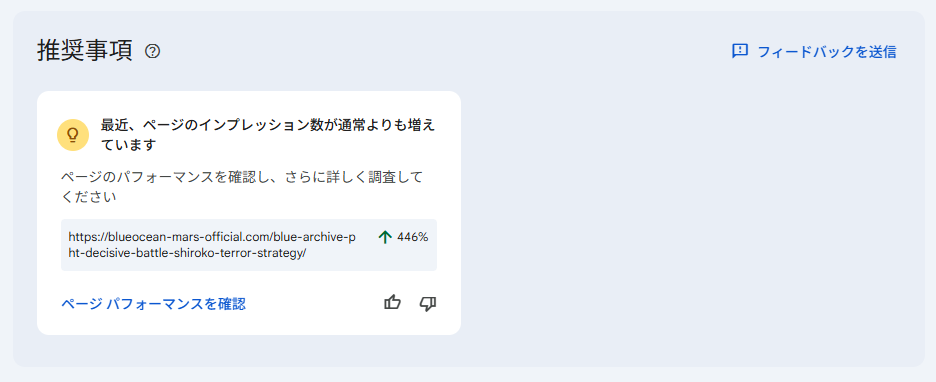Click the ています headline second line
Viewport: 936px width, 382px height.
point(128,145)
